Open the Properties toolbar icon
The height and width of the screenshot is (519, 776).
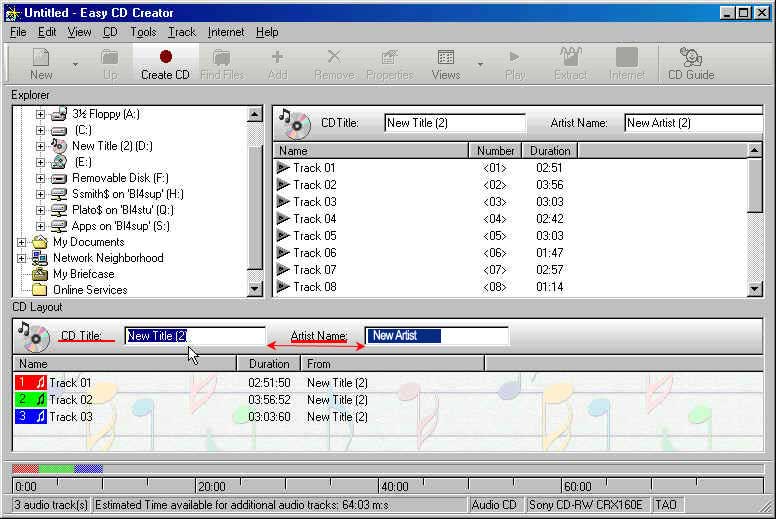tap(390, 64)
